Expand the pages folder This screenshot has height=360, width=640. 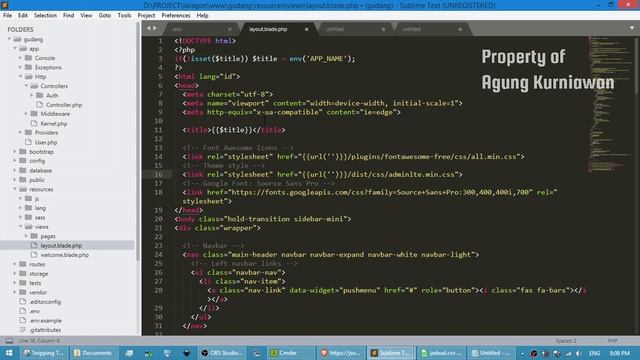pos(26,236)
